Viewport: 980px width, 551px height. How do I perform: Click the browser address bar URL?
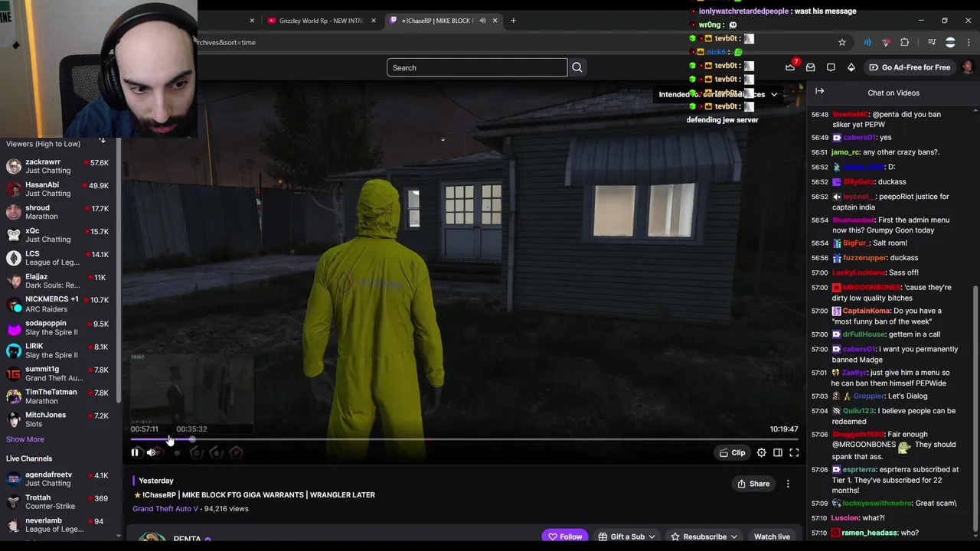(227, 42)
